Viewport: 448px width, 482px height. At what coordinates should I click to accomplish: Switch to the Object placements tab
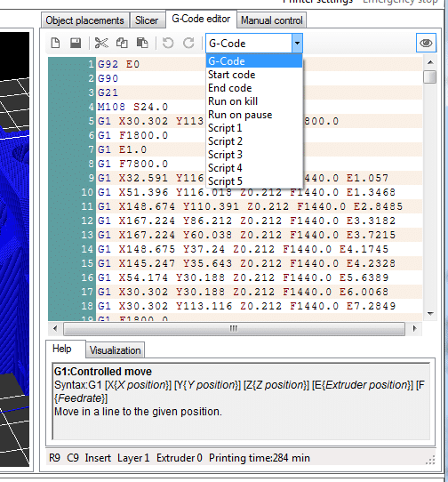point(84,20)
